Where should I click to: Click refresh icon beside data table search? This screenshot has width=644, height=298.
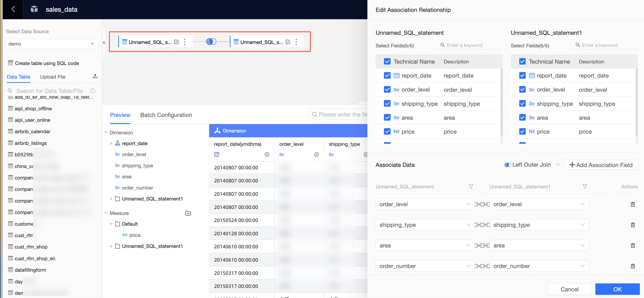(93, 91)
